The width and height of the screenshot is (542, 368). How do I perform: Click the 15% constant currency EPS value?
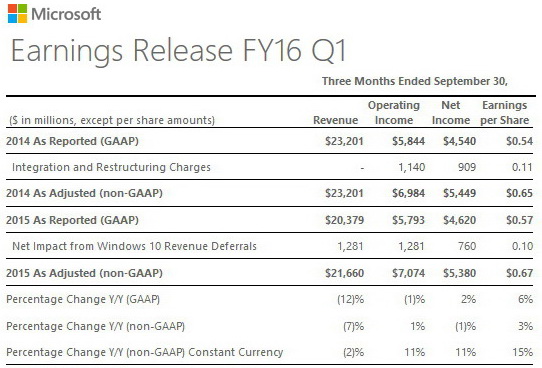[x=523, y=352]
